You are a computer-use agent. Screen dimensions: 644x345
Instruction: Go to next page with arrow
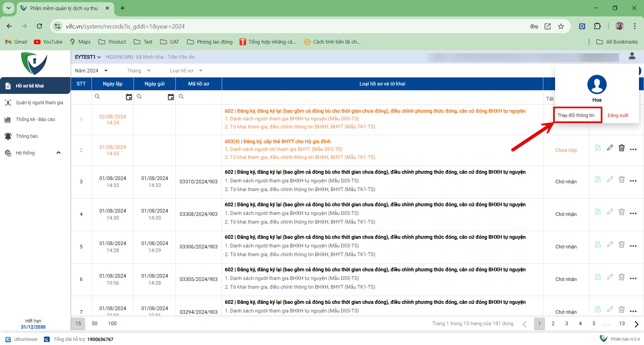[636, 324]
